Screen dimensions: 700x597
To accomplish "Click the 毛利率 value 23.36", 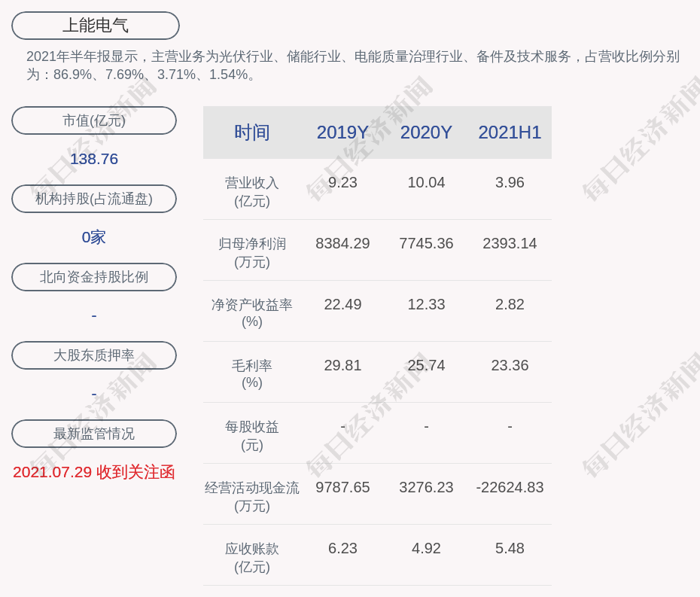I will point(510,365).
